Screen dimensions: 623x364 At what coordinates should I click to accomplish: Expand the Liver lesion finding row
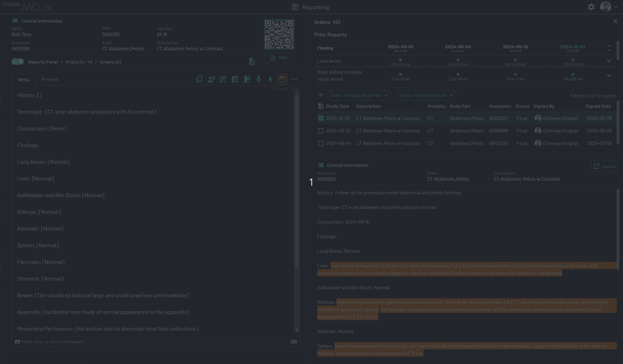tap(609, 61)
